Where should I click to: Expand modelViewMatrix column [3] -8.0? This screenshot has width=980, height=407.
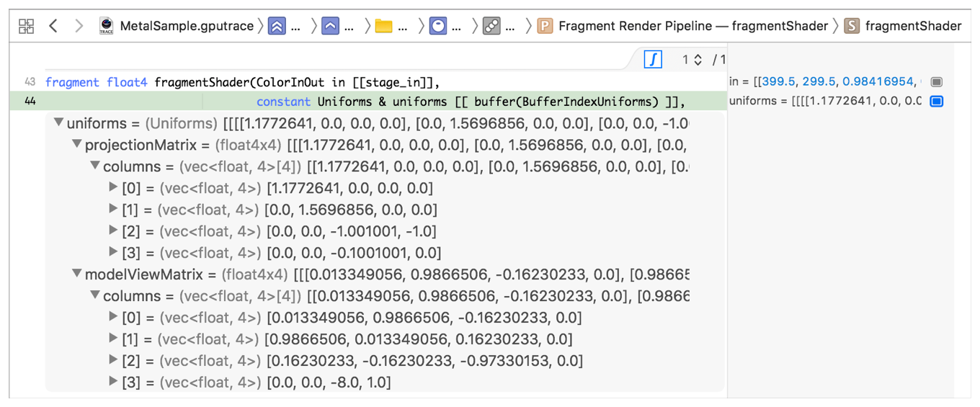pos(113,381)
